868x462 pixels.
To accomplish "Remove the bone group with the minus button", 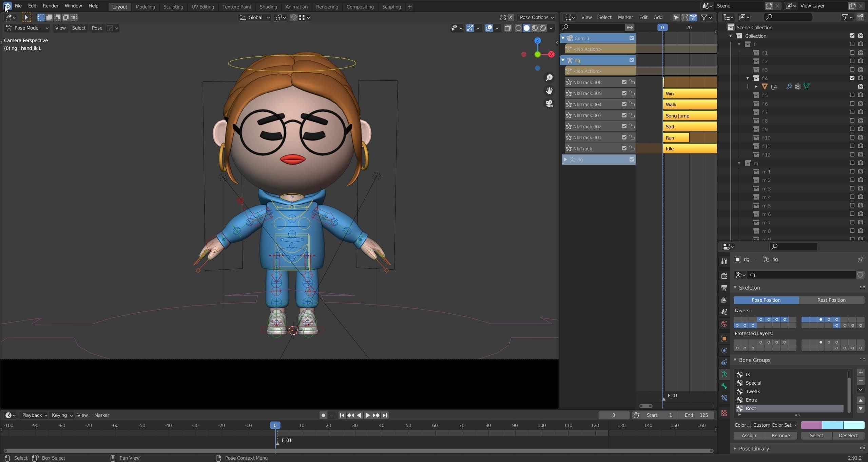I will (861, 381).
